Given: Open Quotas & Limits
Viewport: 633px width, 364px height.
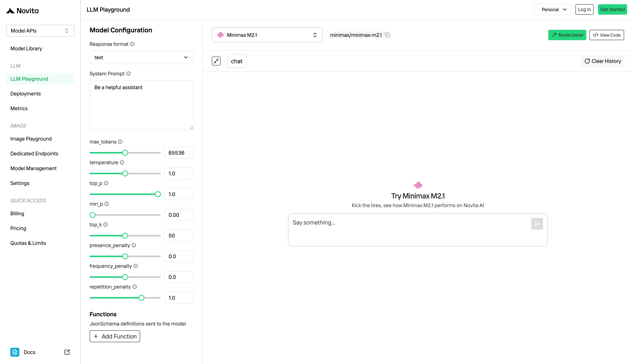Looking at the screenshot, I should pyautogui.click(x=28, y=243).
